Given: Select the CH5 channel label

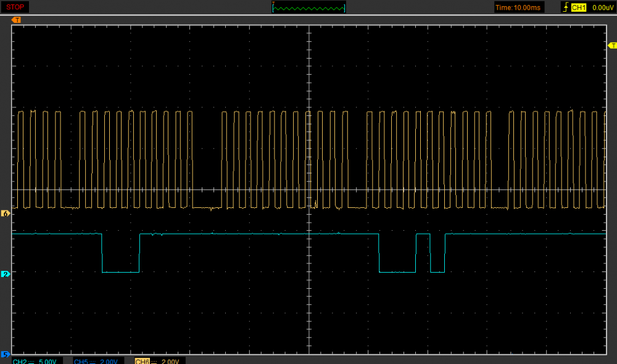Looking at the screenshot, I should [x=81, y=361].
